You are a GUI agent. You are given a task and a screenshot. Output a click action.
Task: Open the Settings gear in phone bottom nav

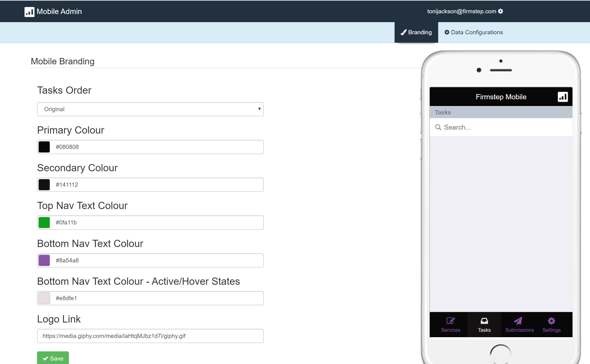(x=551, y=320)
